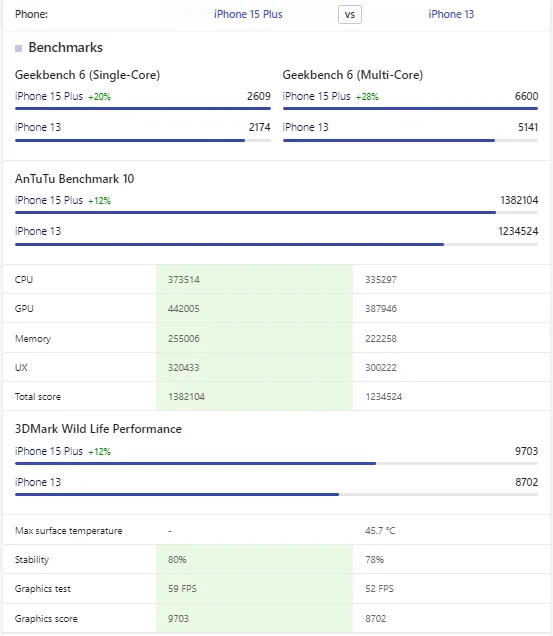Click the single-core score 2174
This screenshot has height=636, width=553.
[259, 127]
